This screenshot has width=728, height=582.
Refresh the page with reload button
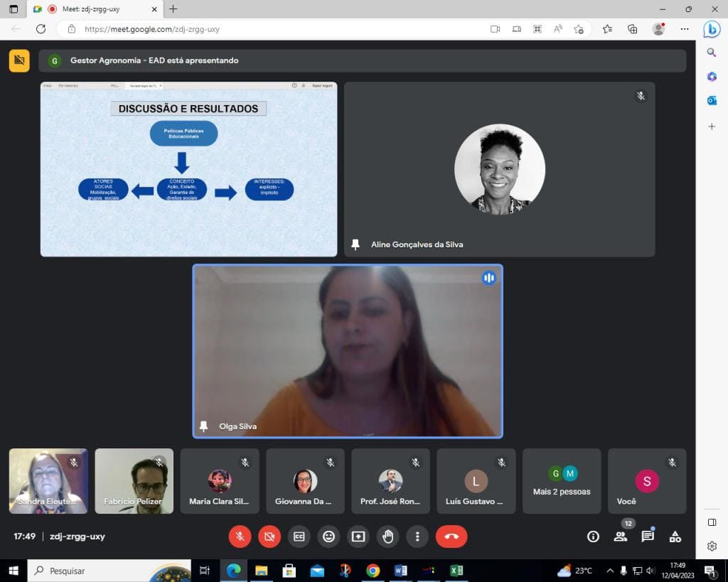[x=41, y=29]
